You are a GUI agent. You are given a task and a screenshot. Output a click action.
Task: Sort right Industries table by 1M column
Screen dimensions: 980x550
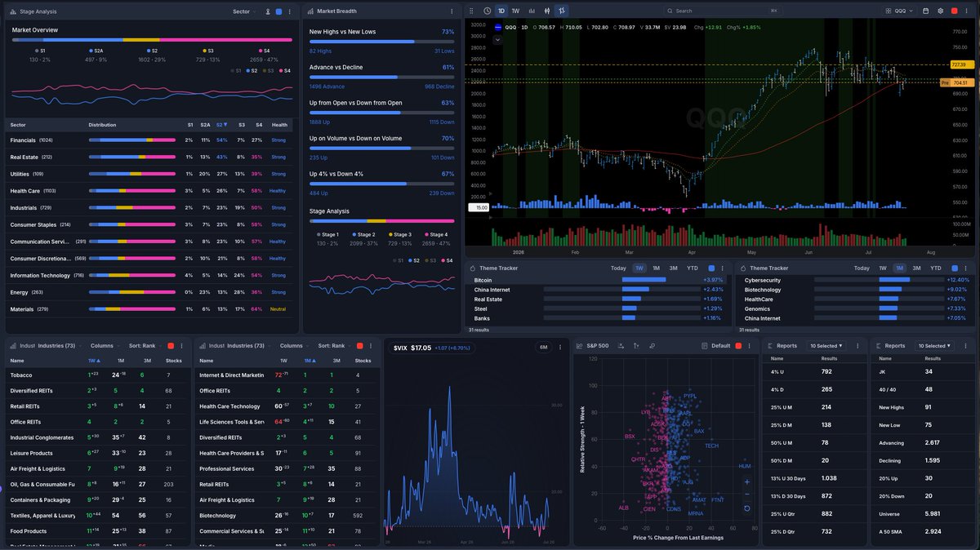(310, 360)
